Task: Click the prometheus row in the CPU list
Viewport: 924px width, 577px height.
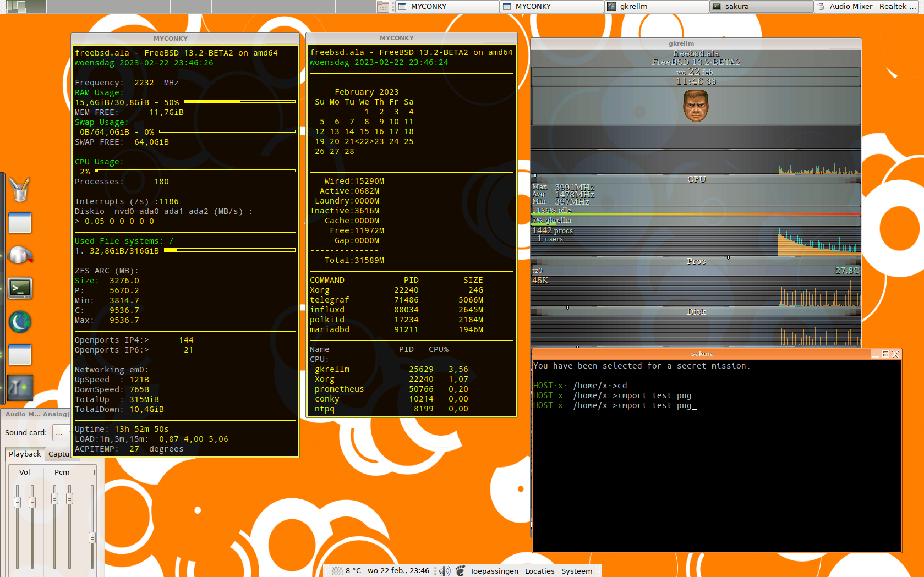Action: pos(391,389)
